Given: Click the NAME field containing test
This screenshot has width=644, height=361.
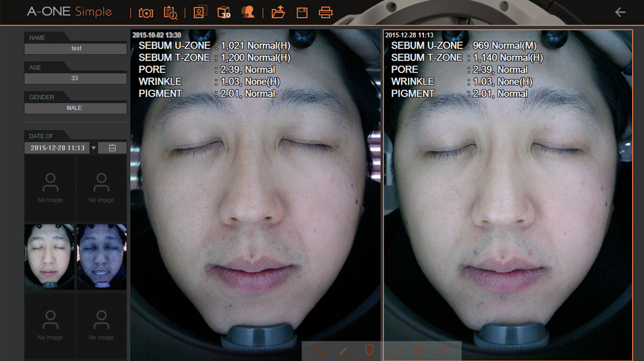Looking at the screenshot, I should pyautogui.click(x=76, y=49).
